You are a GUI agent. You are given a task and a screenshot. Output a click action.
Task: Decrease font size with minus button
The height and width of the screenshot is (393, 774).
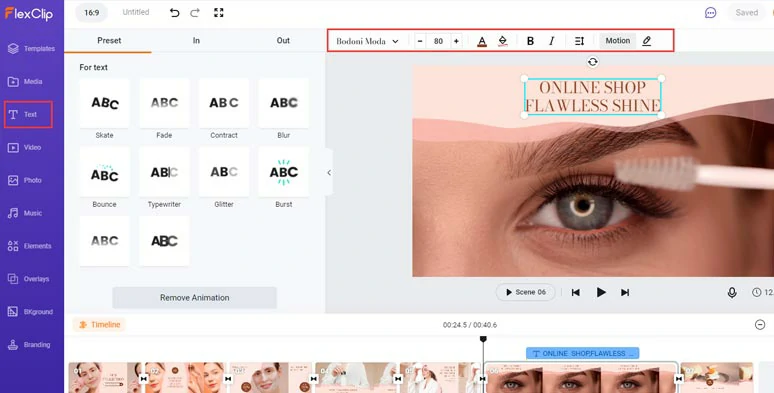420,41
